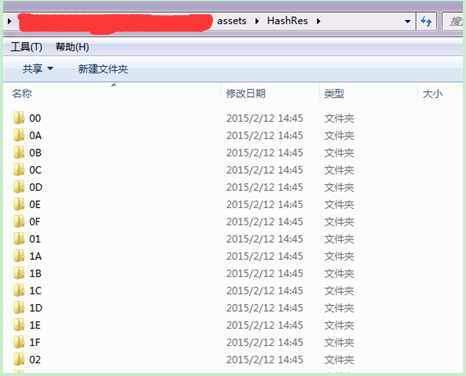The height and width of the screenshot is (376, 466).
Task: Select the folder name 1F
Action: point(35,342)
